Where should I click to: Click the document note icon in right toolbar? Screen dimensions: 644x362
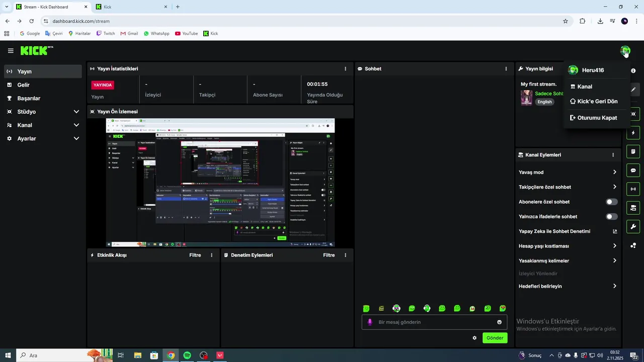coord(633,151)
